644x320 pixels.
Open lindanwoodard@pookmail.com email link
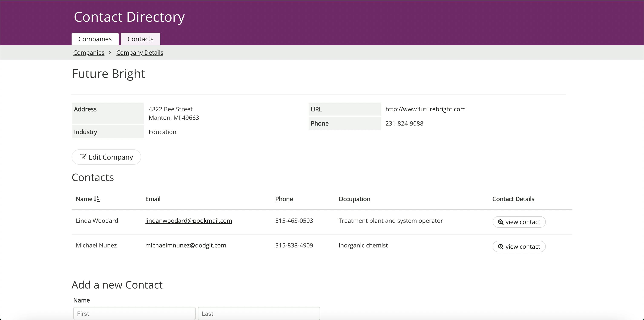[188, 221]
